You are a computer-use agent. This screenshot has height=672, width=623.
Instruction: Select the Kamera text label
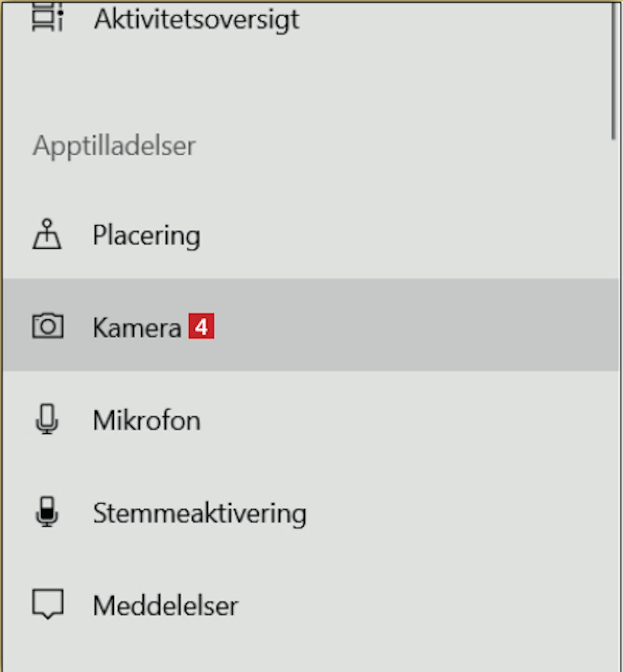point(137,327)
